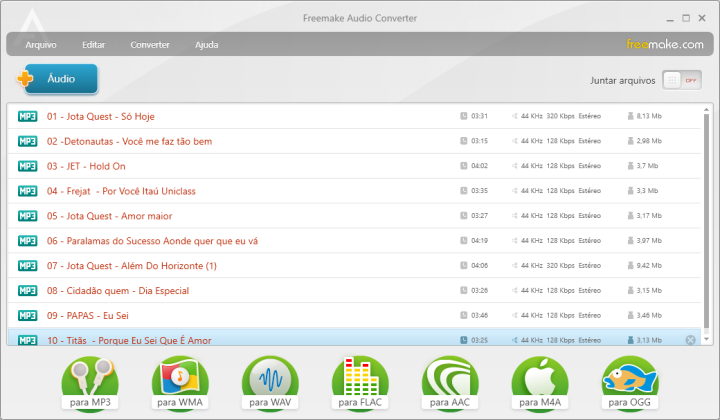
Task: Click the speaker icon in the PAPAS row
Action: click(515, 315)
